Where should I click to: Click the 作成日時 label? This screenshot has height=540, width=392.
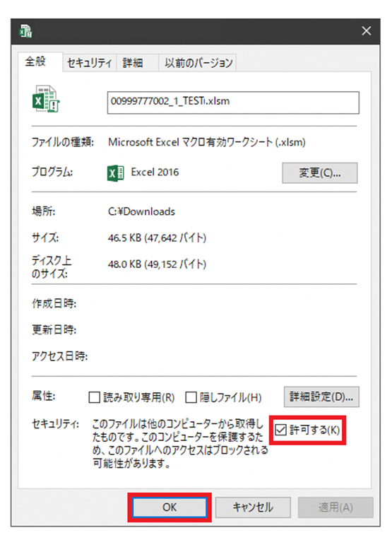[54, 303]
